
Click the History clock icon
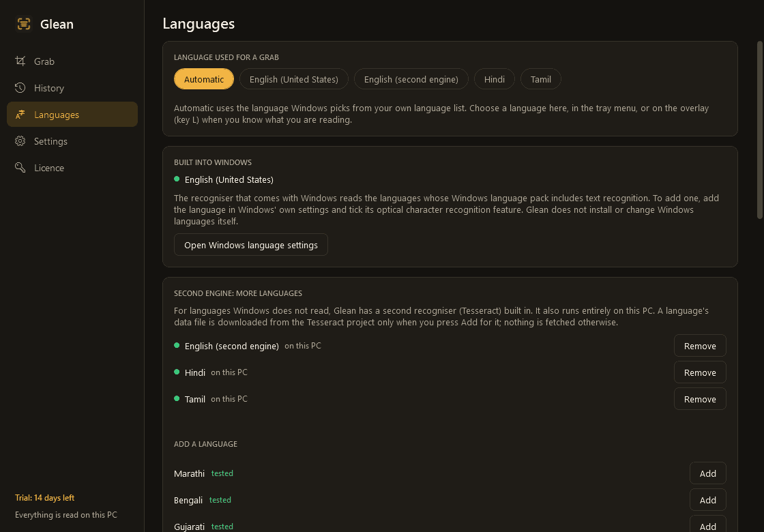click(20, 88)
